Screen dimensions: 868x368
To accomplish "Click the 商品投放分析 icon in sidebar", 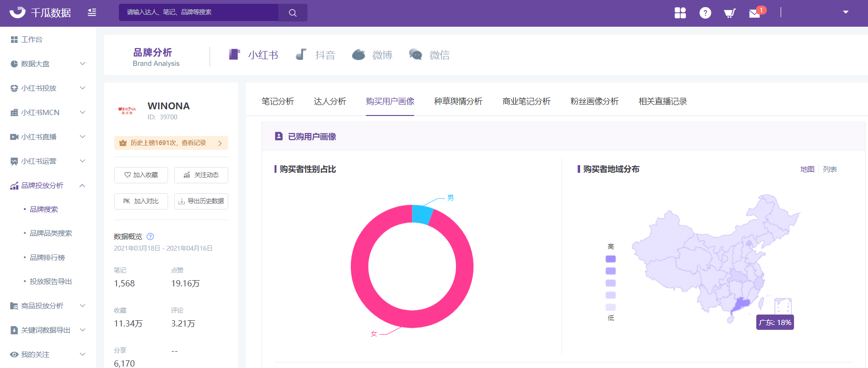I will 14,306.
